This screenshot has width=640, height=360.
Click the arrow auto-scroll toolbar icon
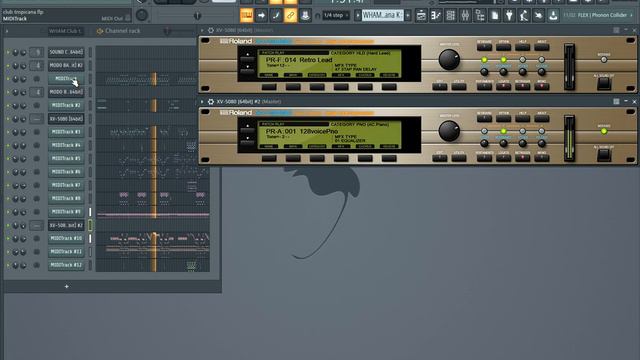[261, 16]
